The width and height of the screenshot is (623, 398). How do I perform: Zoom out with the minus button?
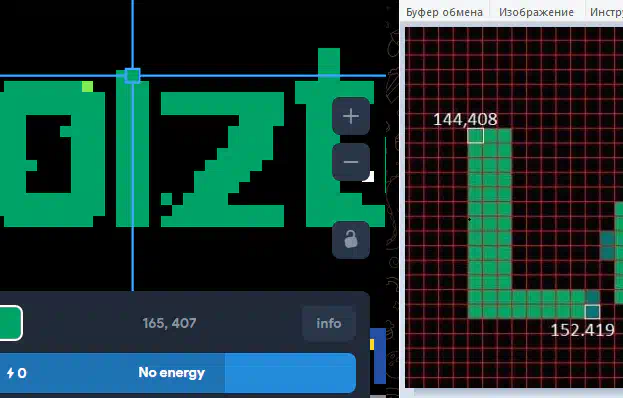click(x=351, y=162)
